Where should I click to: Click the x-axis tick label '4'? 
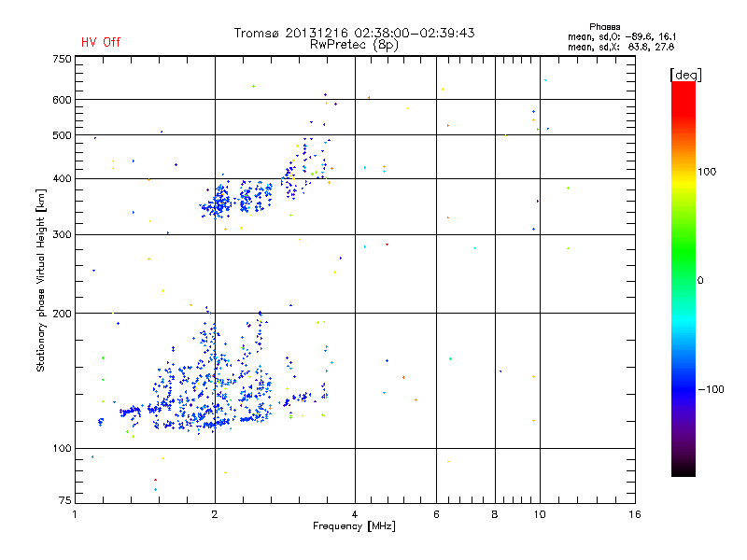(355, 514)
